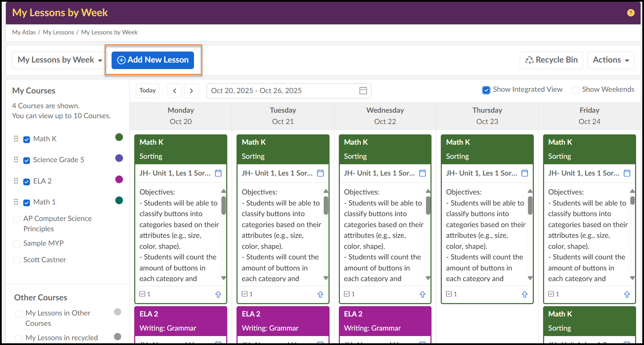Viewport: 644px width, 345px height.
Task: Go to previous week arrow
Action: [x=175, y=91]
